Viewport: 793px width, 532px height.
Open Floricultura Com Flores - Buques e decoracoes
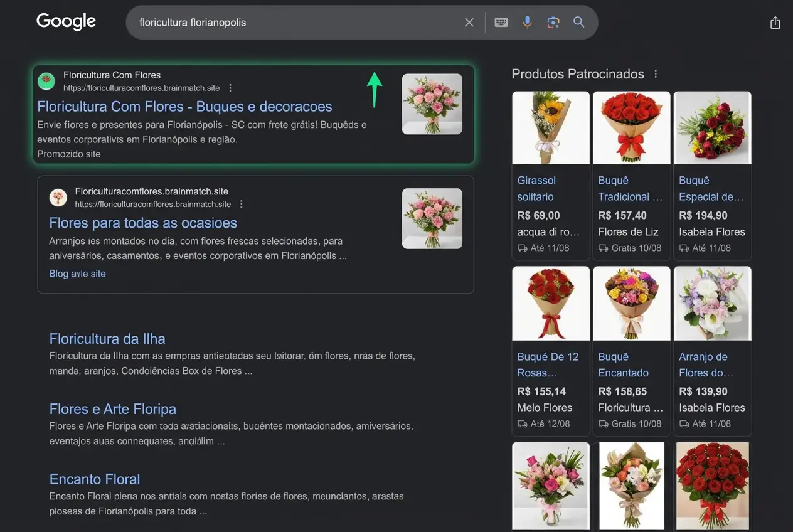click(184, 106)
